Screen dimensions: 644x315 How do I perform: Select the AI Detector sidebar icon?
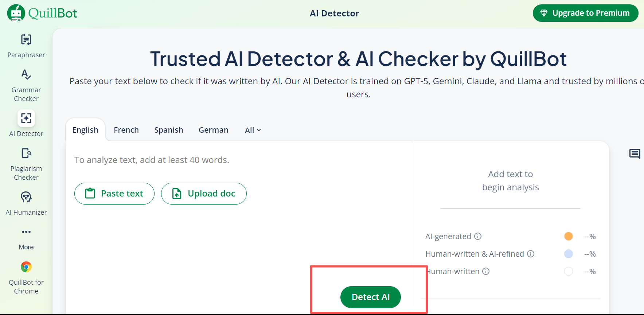tap(26, 118)
